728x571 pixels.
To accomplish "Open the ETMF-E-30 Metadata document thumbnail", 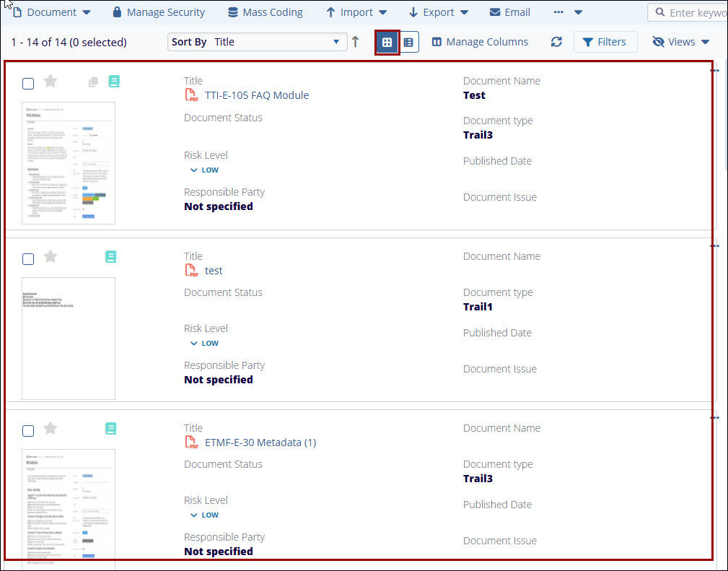I will tap(69, 505).
